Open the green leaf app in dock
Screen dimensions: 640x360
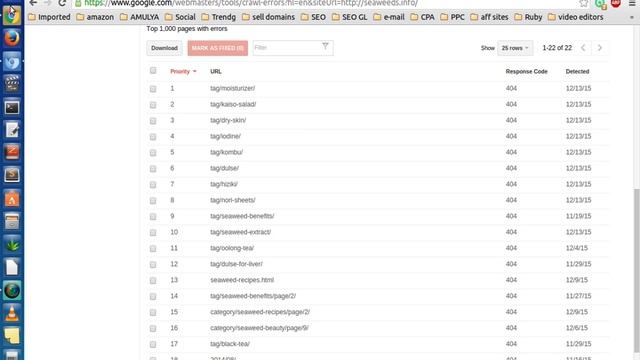click(12, 245)
